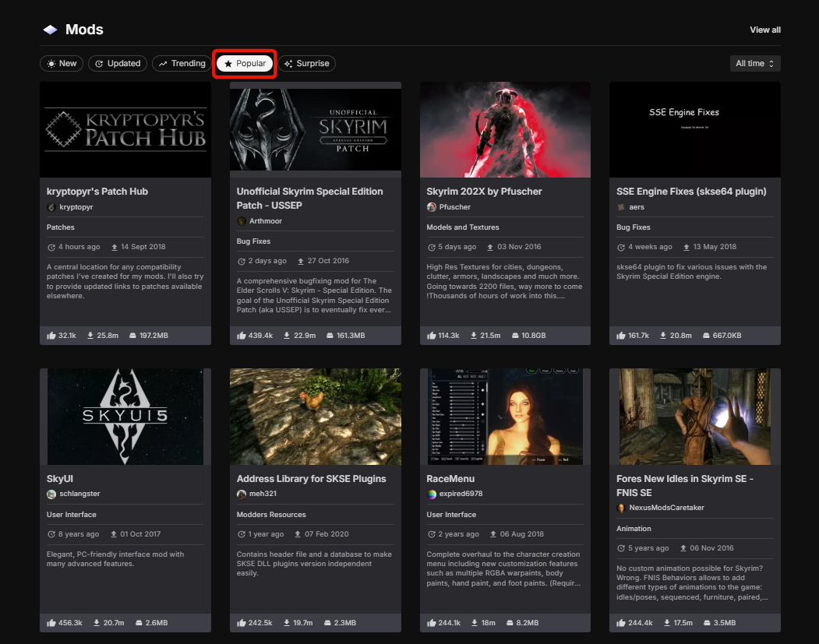
Task: Open the FNIS SE guard thumbnail
Action: [x=694, y=417]
